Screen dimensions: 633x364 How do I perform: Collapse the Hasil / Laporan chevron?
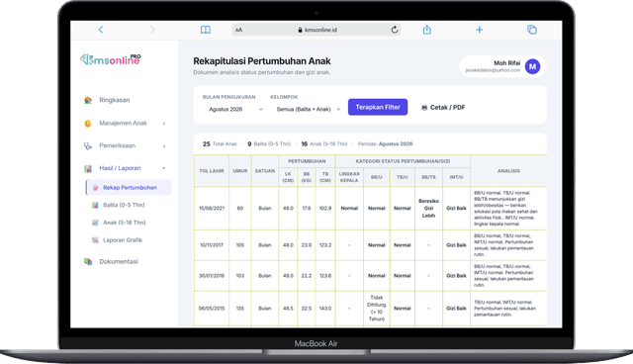click(x=163, y=168)
